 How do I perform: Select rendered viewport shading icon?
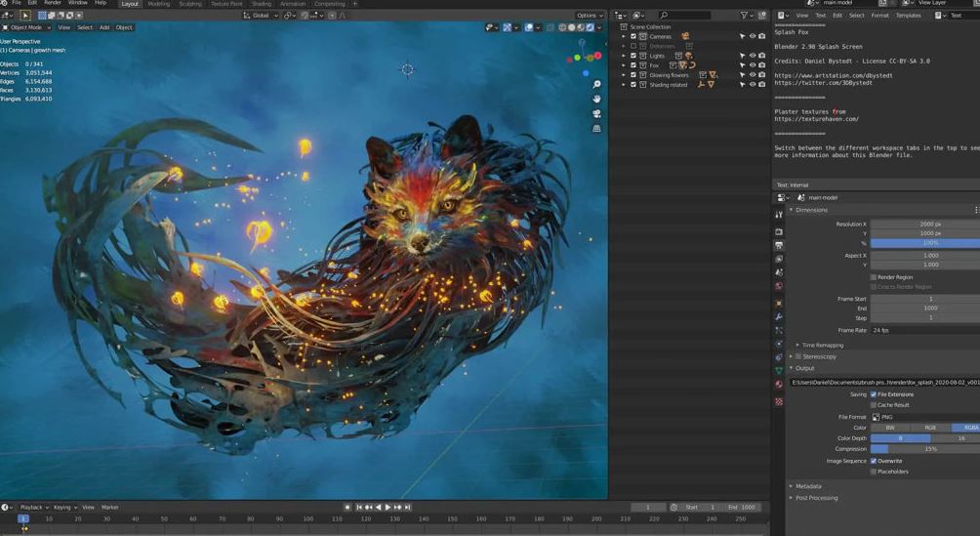(x=590, y=27)
